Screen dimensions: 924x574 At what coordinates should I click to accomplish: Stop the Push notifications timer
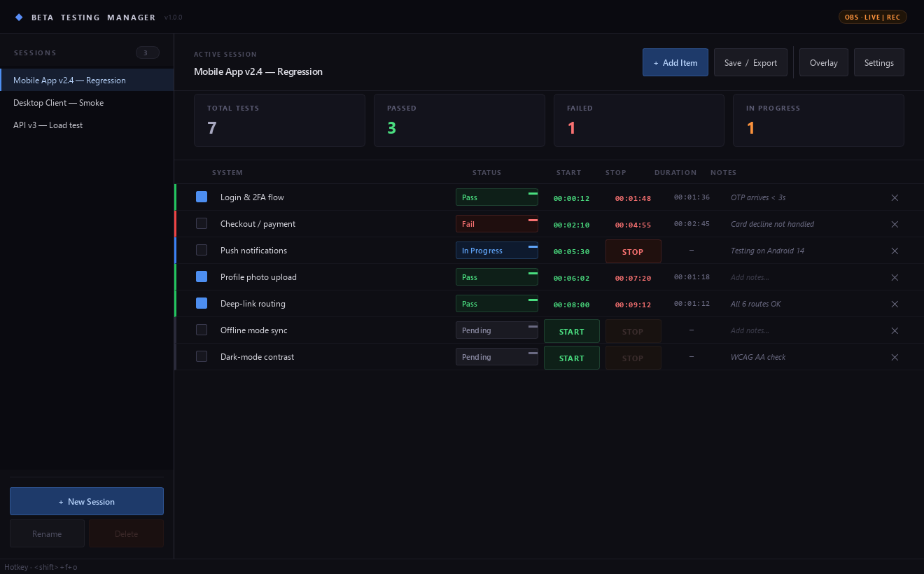(633, 251)
